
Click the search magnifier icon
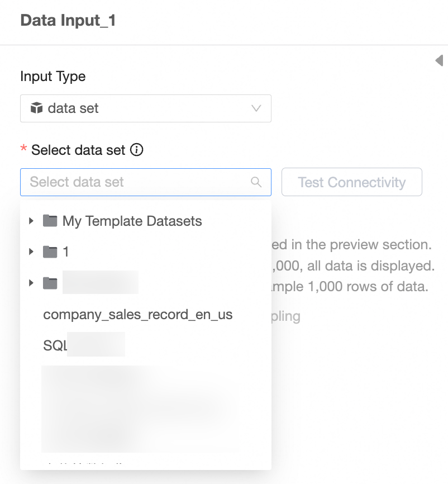[x=256, y=182]
